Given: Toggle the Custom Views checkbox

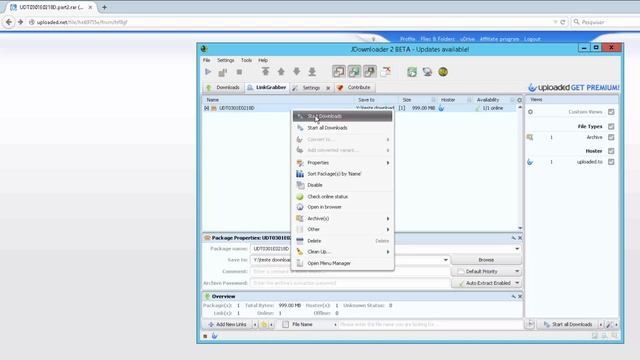Looking at the screenshot, I should (611, 112).
